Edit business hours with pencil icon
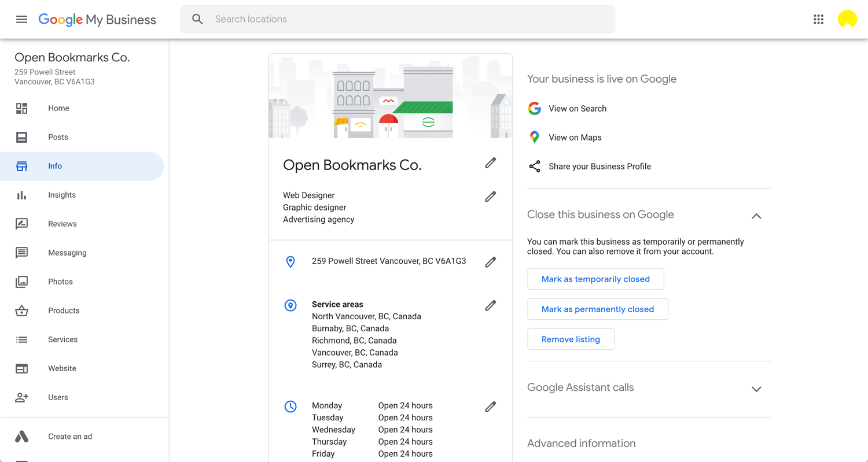The width and height of the screenshot is (868, 462). (x=490, y=406)
